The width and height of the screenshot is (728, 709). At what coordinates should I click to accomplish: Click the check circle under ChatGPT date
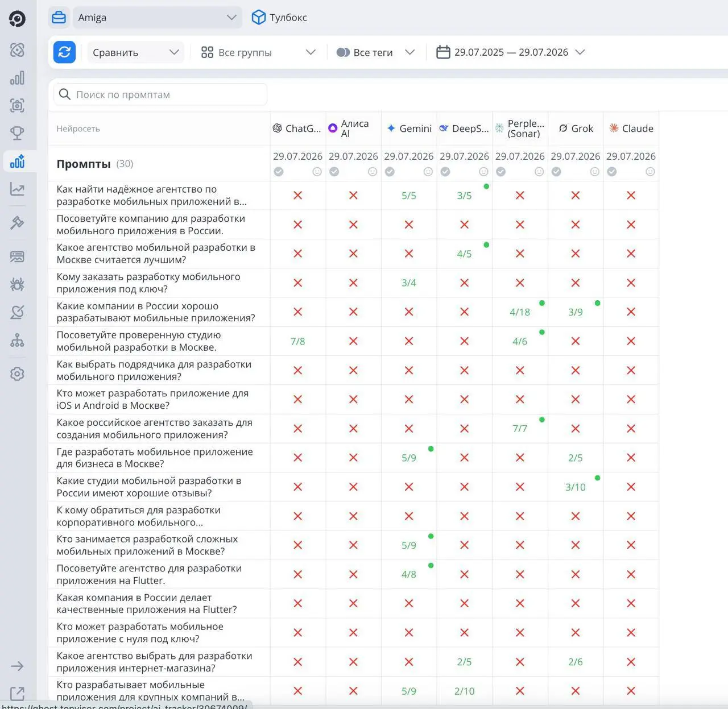point(279,172)
